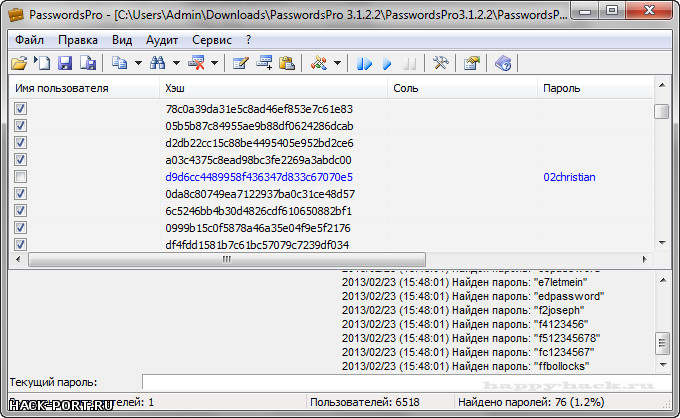Viewport: 680px width, 418px height.
Task: Click the log line with password "e7letmein"
Action: point(464,282)
